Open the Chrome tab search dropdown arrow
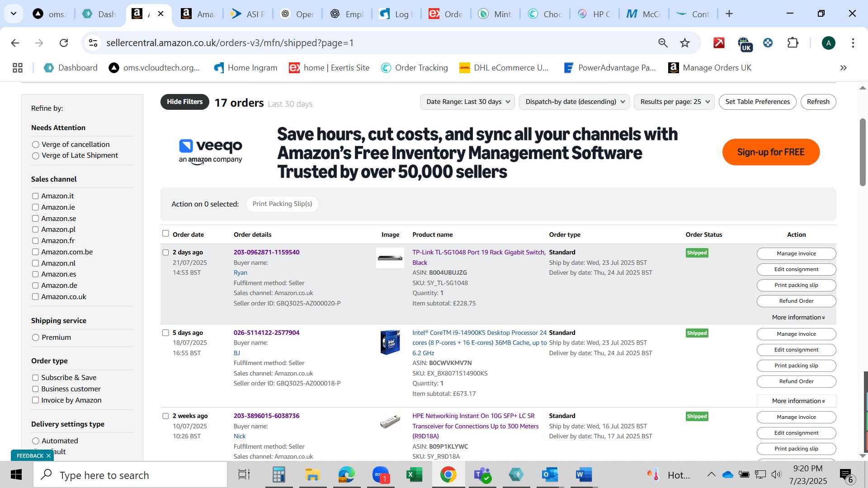This screenshot has height=488, width=868. [x=14, y=14]
